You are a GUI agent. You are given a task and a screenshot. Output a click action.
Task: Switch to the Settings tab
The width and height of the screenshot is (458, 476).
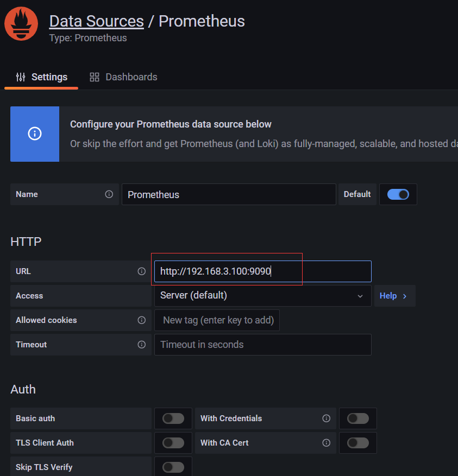click(41, 77)
